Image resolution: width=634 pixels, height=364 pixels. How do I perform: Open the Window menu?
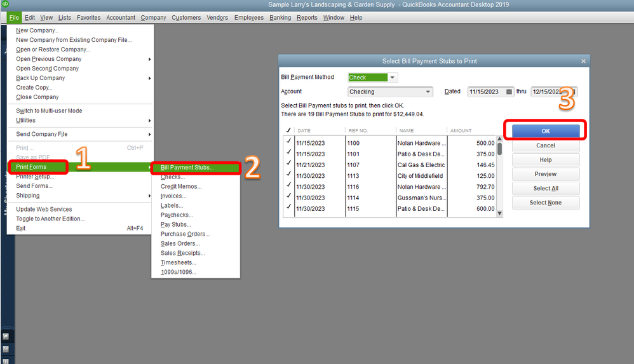tap(334, 18)
